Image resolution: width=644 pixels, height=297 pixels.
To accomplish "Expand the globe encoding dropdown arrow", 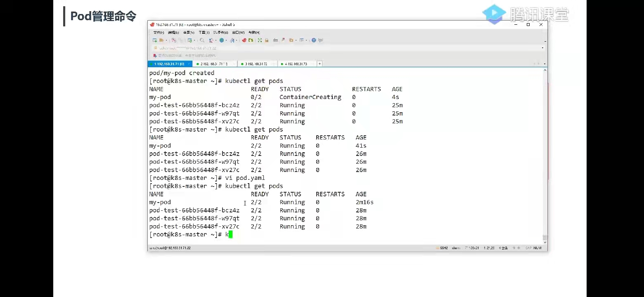I will (x=226, y=40).
